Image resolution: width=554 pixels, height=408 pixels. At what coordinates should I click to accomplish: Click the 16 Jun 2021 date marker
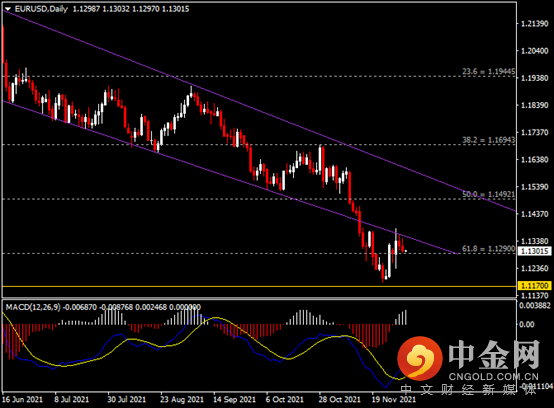22,400
